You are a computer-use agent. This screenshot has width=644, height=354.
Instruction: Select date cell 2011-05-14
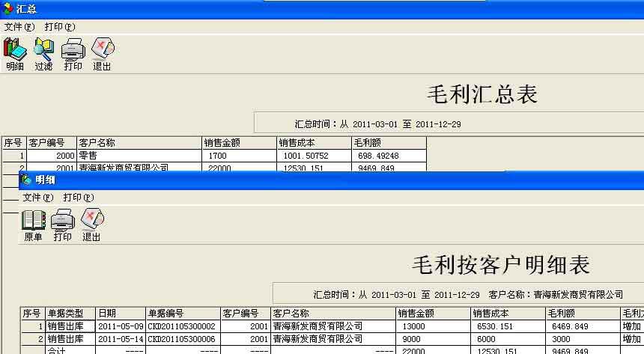click(x=121, y=339)
